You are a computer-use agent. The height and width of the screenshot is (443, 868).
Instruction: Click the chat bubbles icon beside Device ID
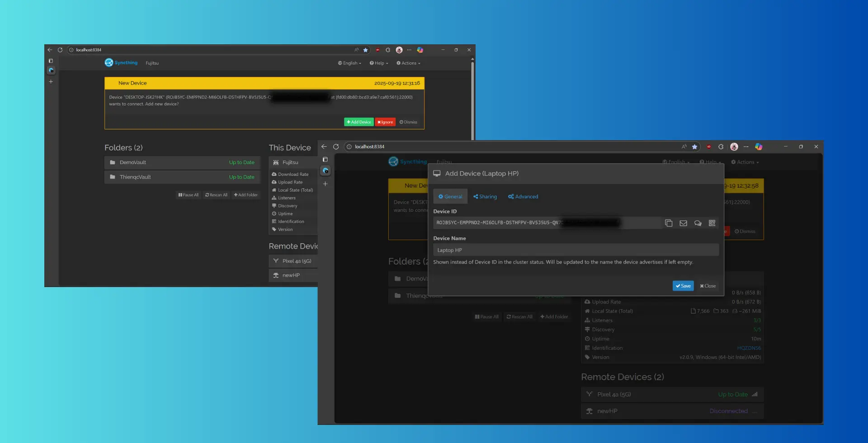tap(698, 223)
